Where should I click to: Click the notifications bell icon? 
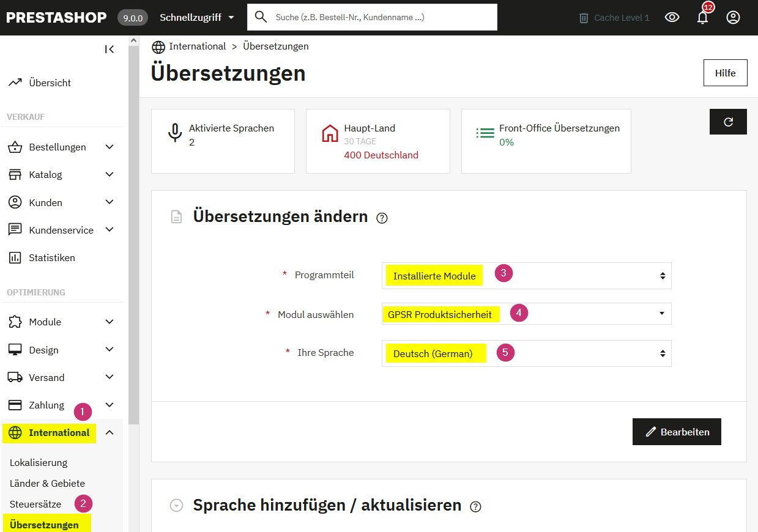702,18
